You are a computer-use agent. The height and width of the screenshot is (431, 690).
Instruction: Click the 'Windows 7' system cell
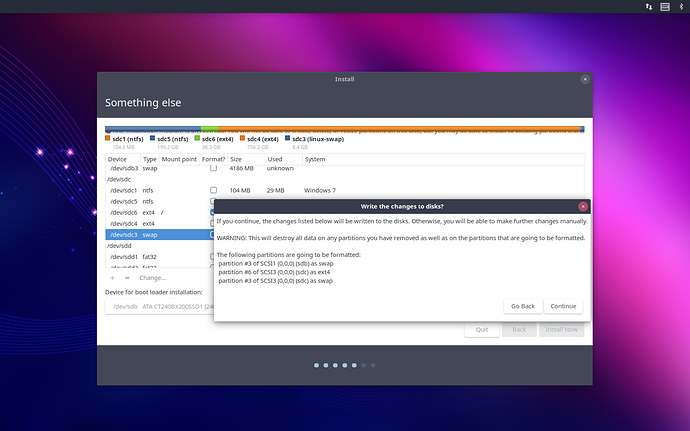pos(319,190)
